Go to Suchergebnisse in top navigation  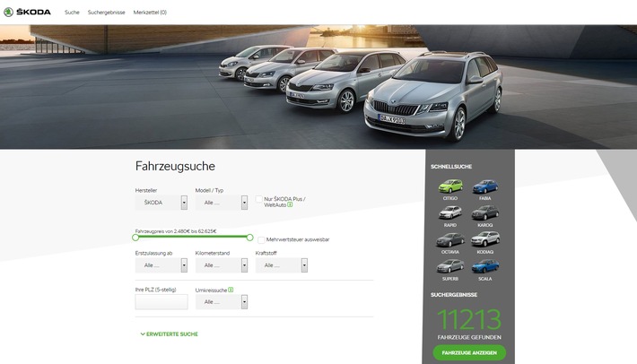pyautogui.click(x=107, y=13)
